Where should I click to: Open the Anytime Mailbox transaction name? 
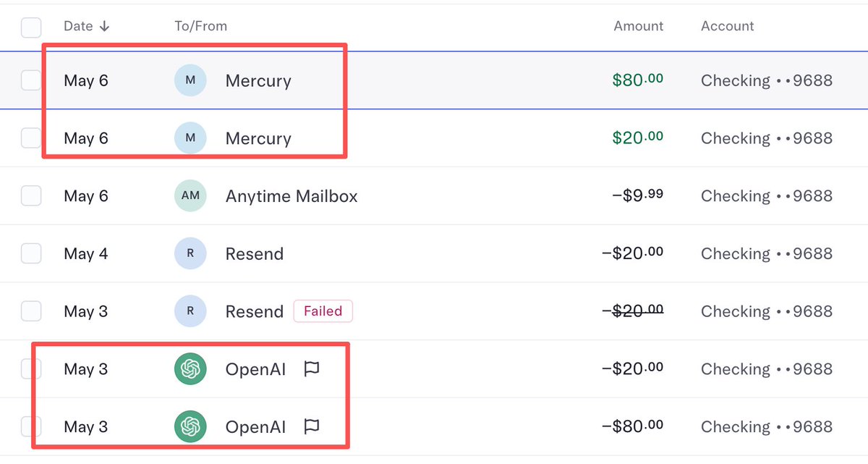(x=292, y=196)
